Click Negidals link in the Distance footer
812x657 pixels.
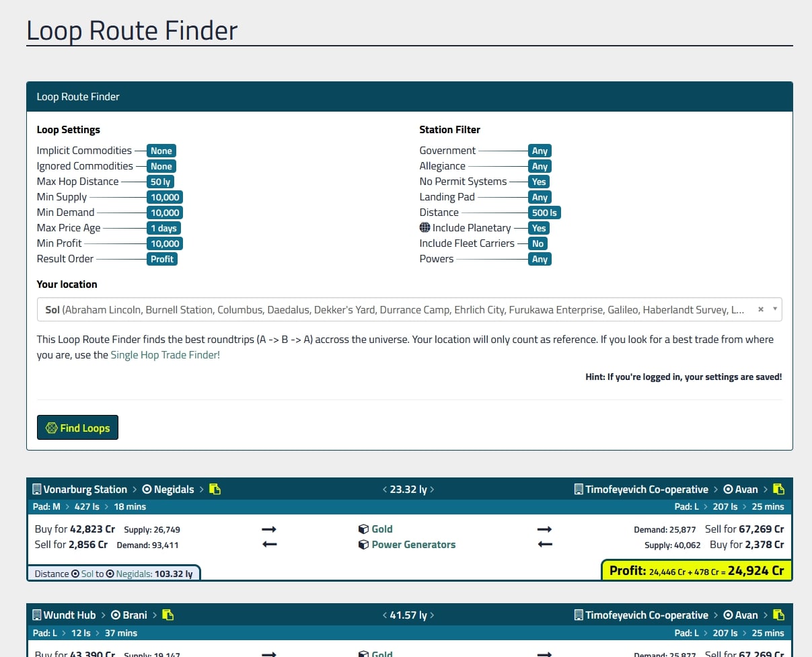point(133,574)
